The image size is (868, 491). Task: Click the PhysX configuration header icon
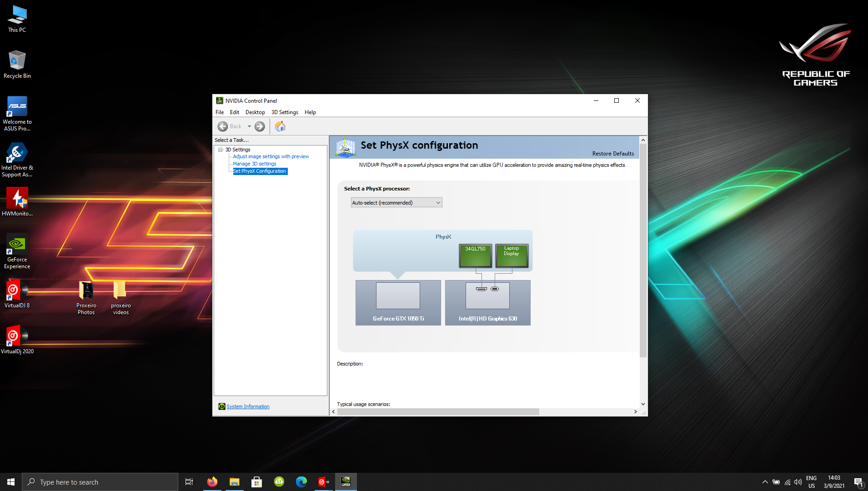coord(346,147)
